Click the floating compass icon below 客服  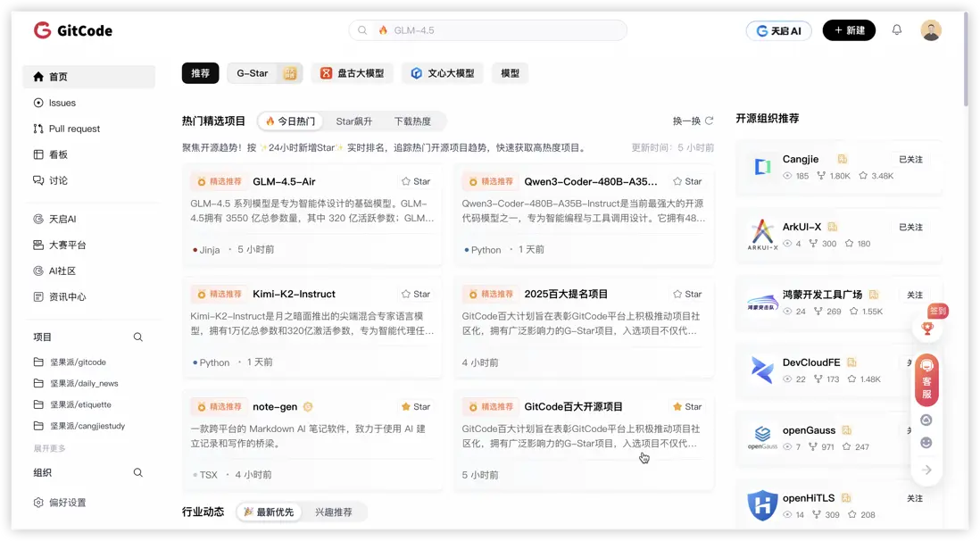pyautogui.click(x=926, y=420)
